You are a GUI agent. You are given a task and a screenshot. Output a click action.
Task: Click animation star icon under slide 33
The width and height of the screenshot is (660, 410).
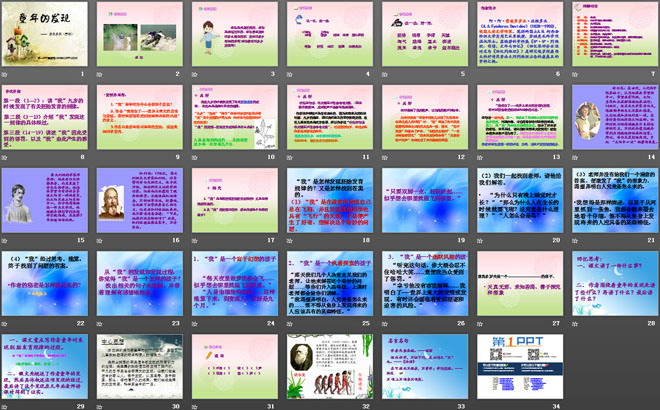[x=385, y=407]
